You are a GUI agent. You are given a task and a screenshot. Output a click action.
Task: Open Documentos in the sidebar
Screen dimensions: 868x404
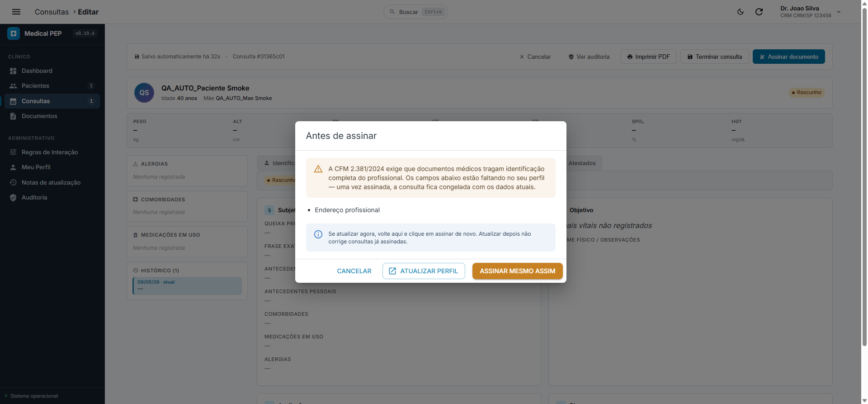(x=52, y=116)
